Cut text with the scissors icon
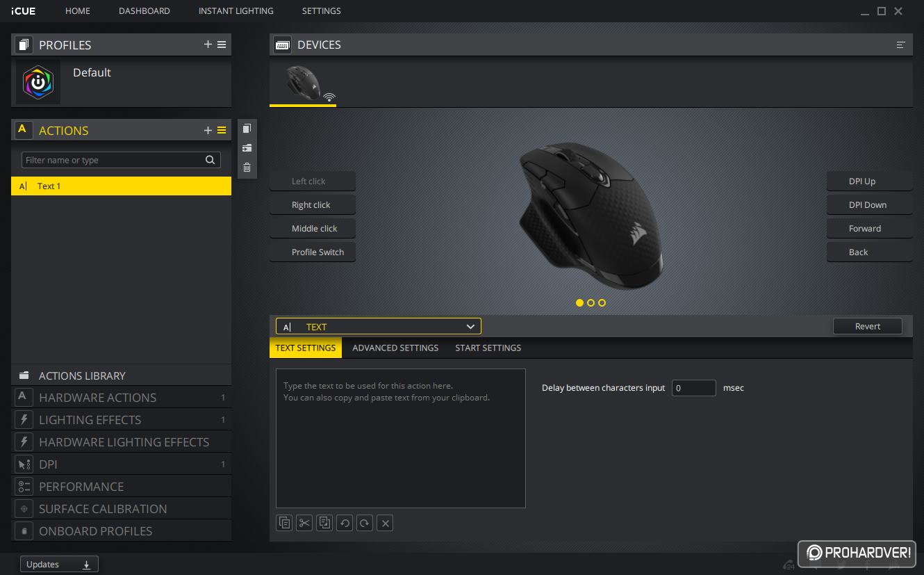This screenshot has height=575, width=924. pos(304,523)
